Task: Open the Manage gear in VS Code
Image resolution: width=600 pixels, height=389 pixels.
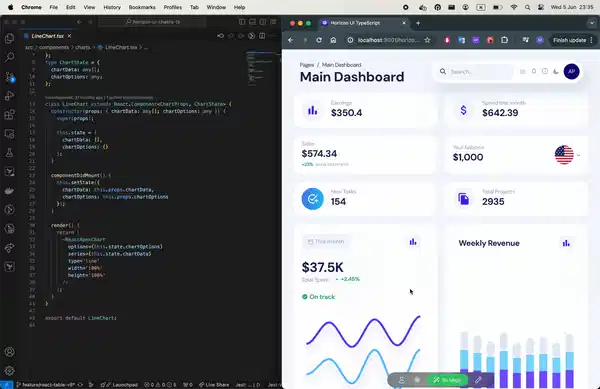Action: 10,371
